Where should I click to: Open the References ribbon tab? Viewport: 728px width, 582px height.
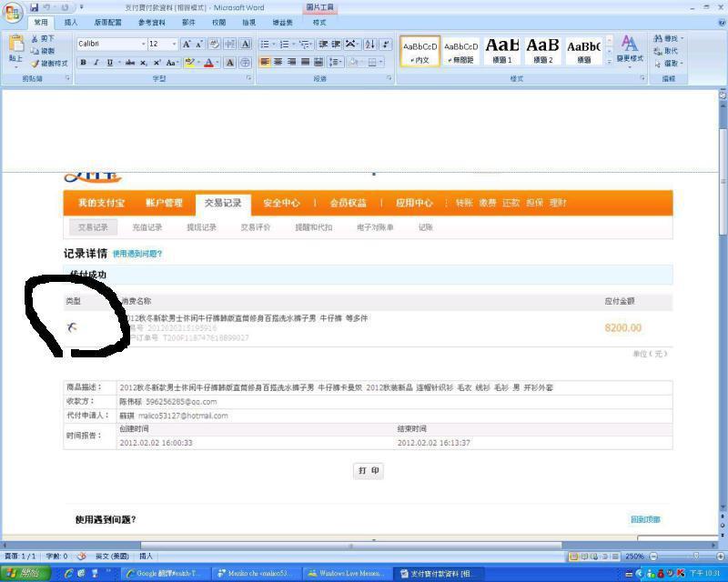(x=151, y=22)
